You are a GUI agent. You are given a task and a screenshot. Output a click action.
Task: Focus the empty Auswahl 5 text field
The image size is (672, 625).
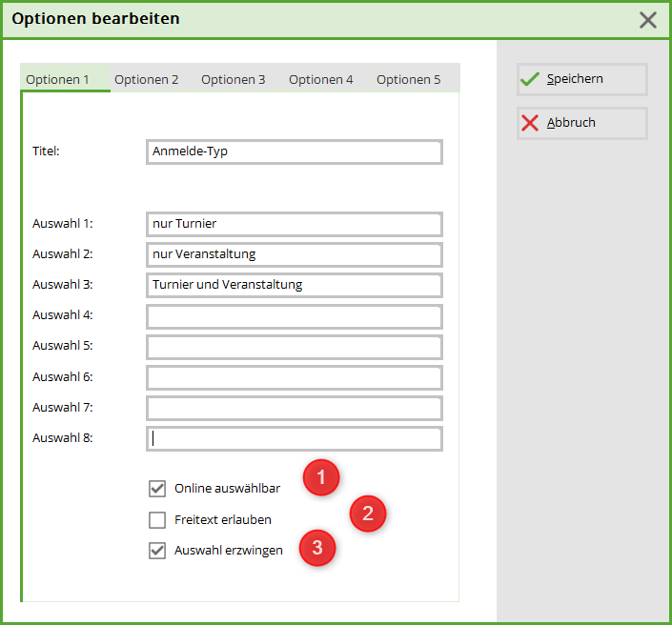coord(295,347)
